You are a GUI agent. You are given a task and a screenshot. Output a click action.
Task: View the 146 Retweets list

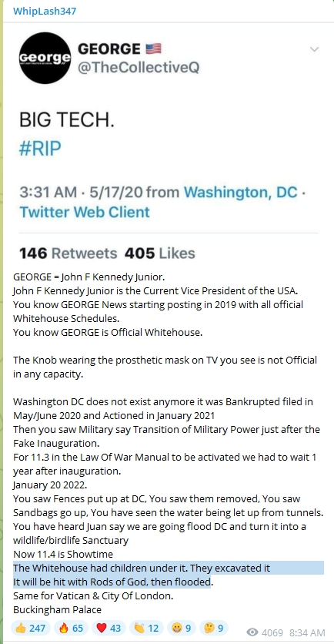[68, 253]
